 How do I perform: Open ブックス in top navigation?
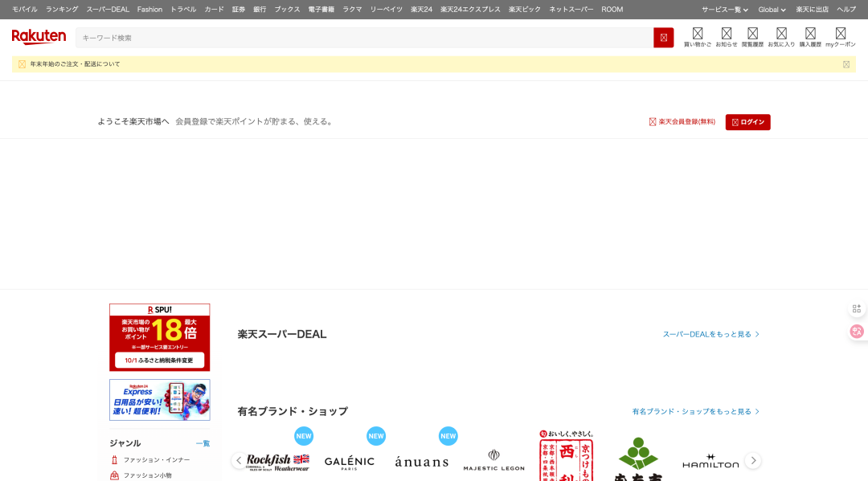coord(287,10)
